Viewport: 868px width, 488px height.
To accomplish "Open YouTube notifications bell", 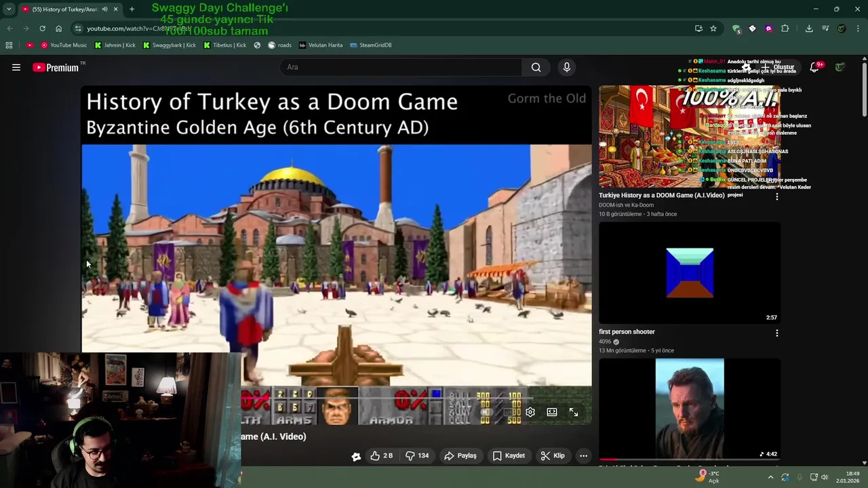I will (x=814, y=67).
